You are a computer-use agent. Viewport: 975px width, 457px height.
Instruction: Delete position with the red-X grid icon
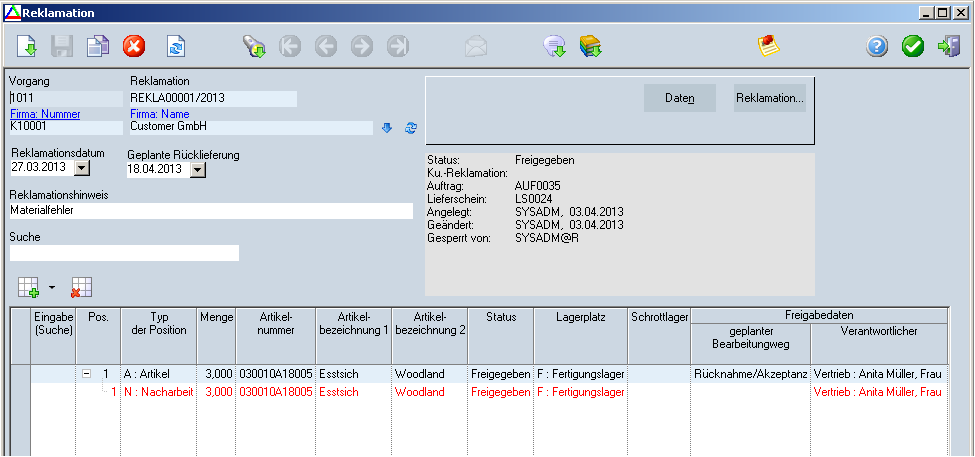[81, 288]
